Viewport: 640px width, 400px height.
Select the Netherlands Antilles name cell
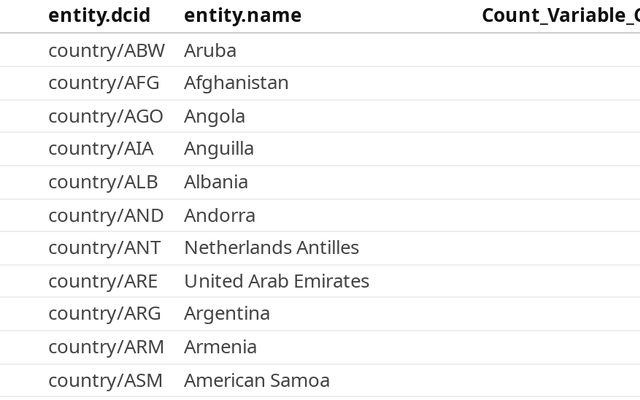[271, 248]
